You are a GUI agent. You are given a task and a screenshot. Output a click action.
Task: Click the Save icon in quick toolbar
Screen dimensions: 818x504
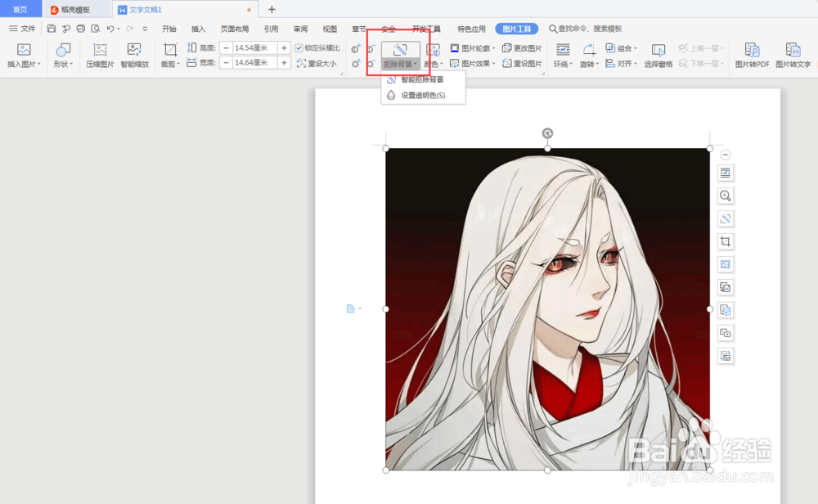[51, 29]
